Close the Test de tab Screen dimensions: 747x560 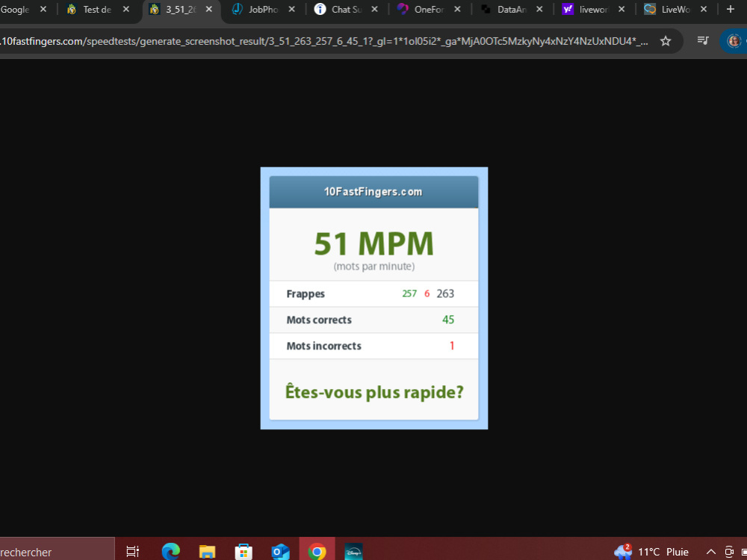125,10
